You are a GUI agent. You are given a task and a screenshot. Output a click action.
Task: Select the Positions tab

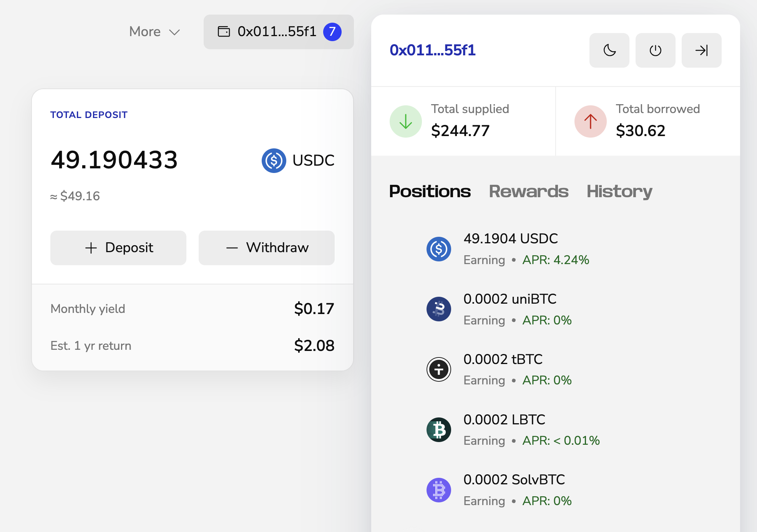click(430, 191)
